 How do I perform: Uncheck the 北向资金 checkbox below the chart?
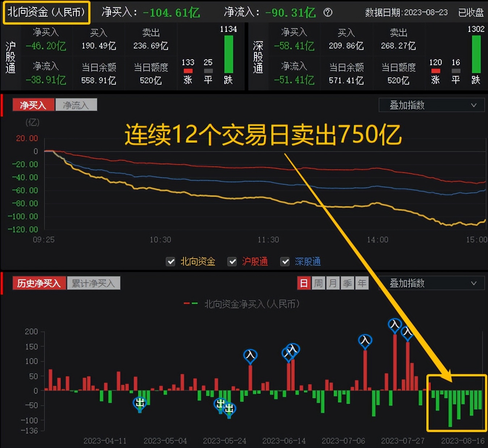170,262
